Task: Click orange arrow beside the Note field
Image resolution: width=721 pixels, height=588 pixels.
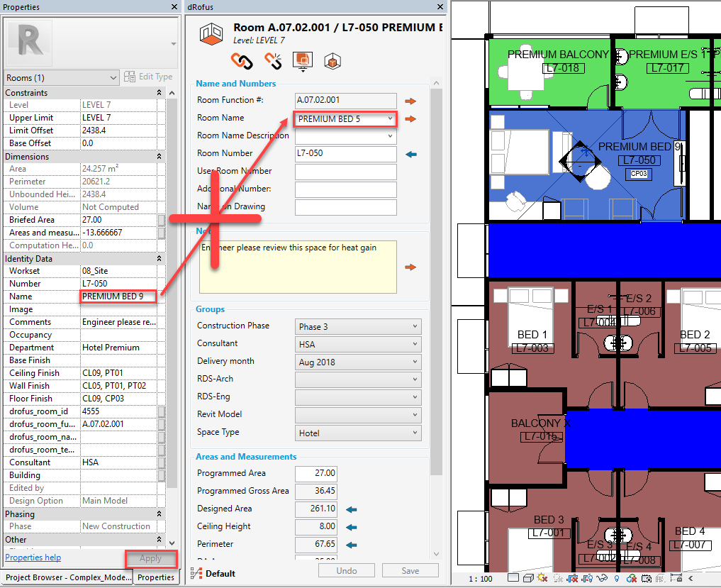Action: coord(410,267)
